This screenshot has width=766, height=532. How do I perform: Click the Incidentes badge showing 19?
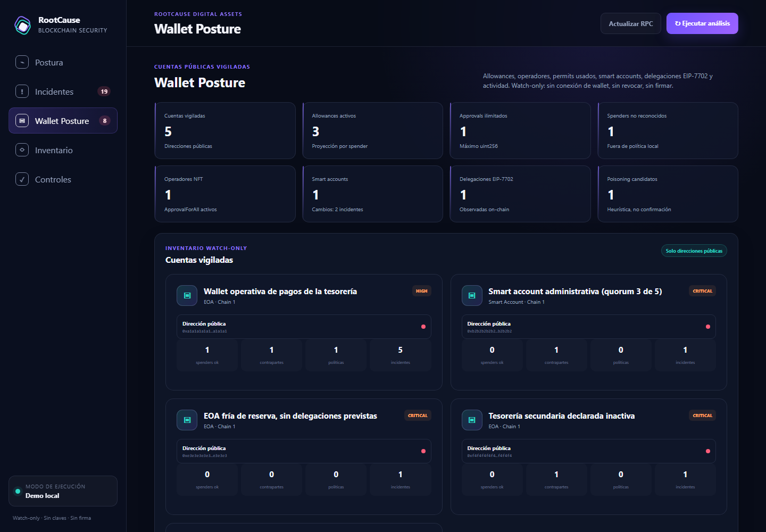[104, 92]
